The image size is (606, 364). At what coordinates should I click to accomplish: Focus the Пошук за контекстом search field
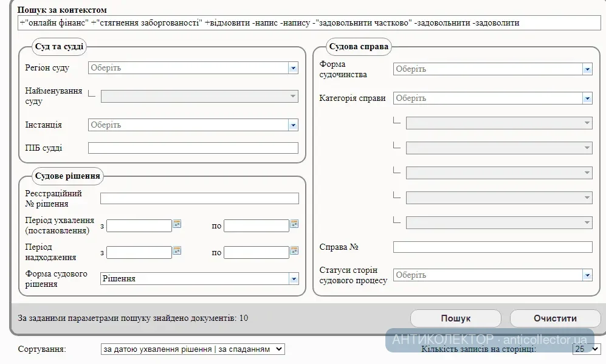309,23
